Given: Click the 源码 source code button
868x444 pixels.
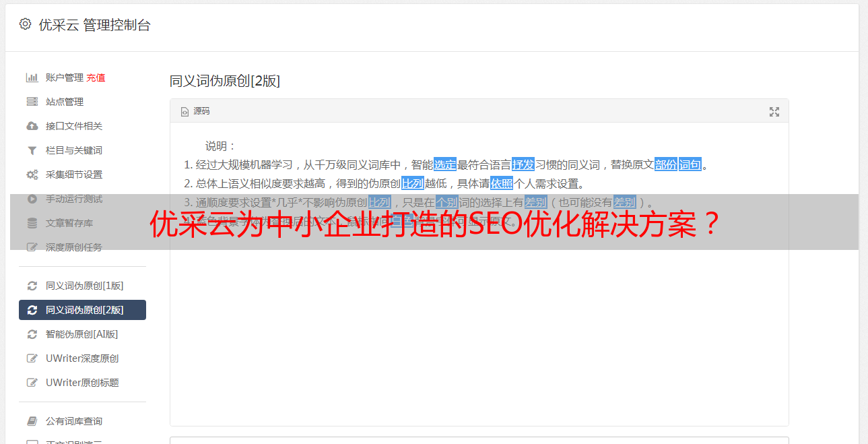Looking at the screenshot, I should (x=195, y=111).
